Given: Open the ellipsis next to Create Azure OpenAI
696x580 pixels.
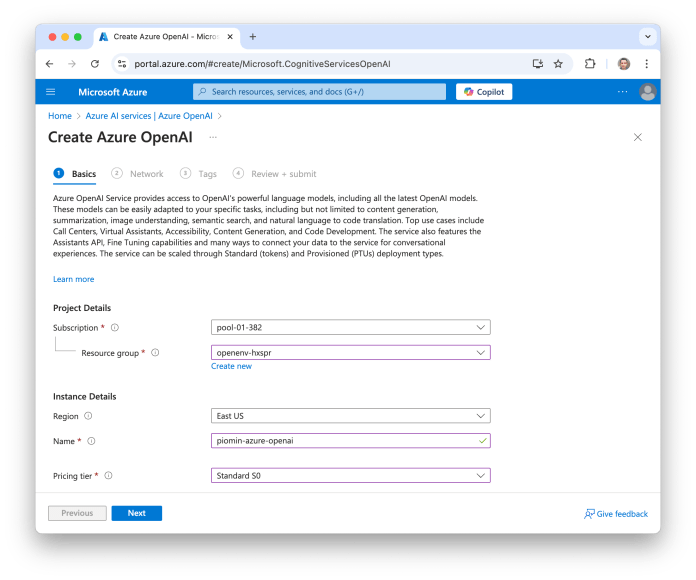Looking at the screenshot, I should 213,138.
